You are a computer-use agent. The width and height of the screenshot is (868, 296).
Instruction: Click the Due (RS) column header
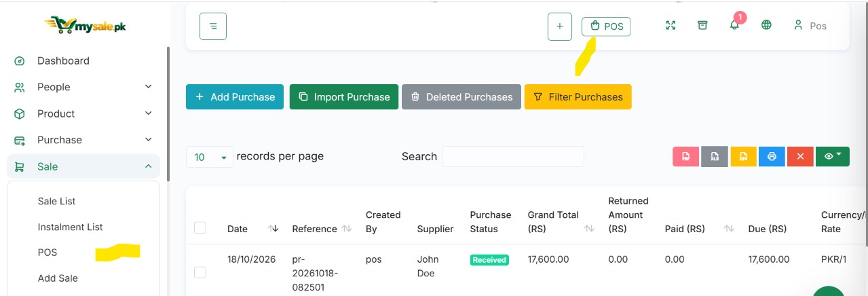[x=768, y=229]
